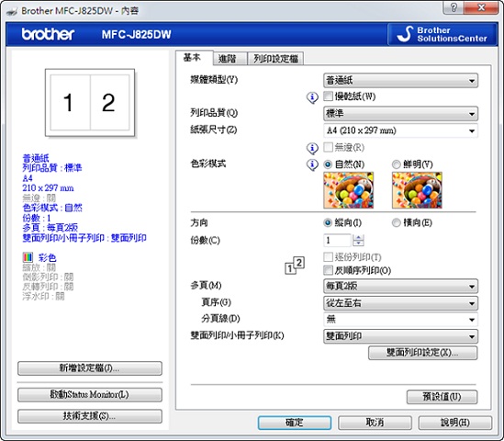The image size is (504, 441).
Task: Open 多頁 dropdown showing 每頁2版
Action: pyautogui.click(x=400, y=286)
